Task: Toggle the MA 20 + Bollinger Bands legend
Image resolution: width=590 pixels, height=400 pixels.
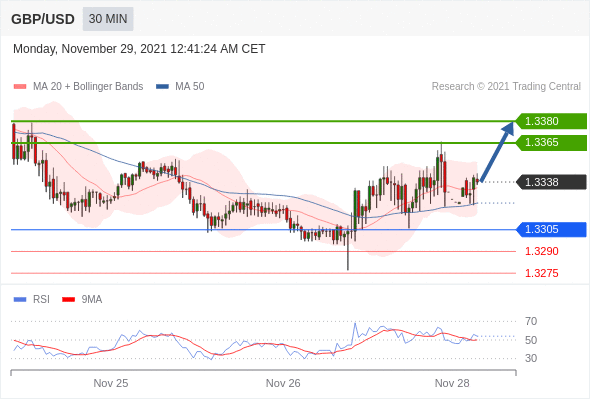Action: coord(78,87)
